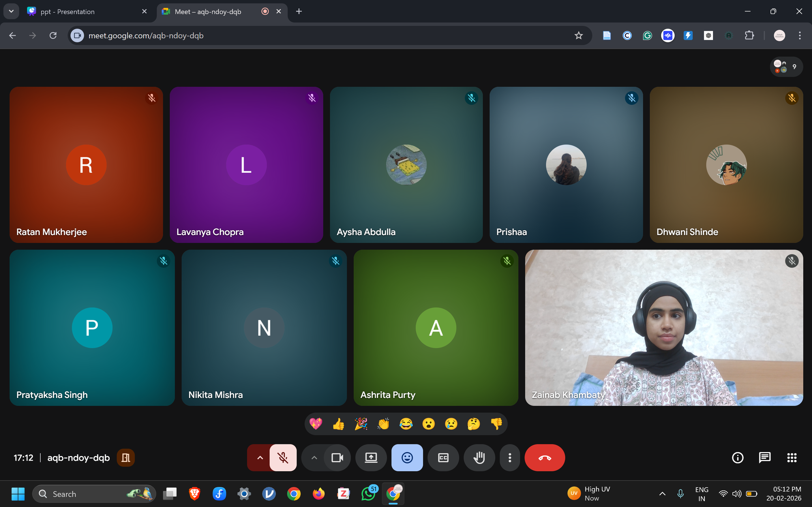Expand video settings arrow beside camera
The image size is (812, 507).
[x=314, y=458]
